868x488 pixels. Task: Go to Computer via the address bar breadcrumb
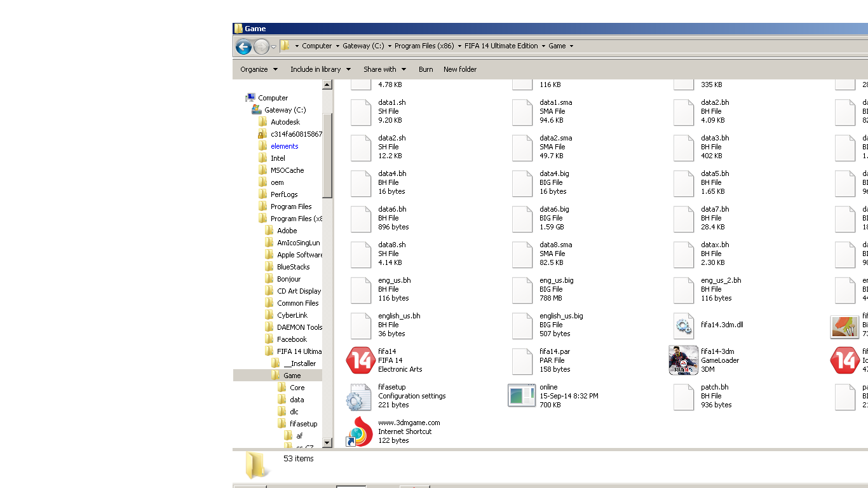click(x=317, y=46)
